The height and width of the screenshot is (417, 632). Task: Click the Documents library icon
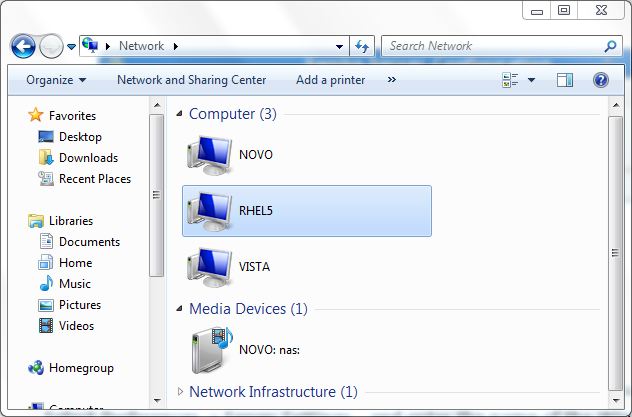coord(46,241)
